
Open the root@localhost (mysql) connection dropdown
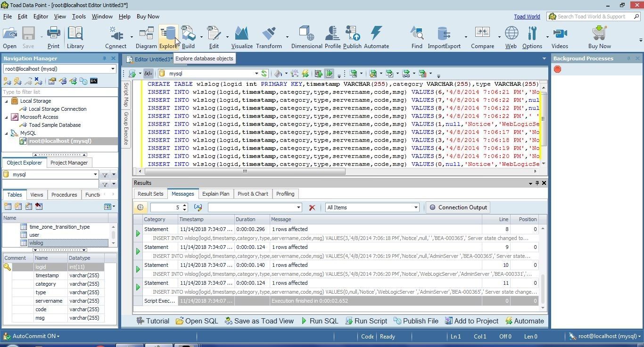click(x=113, y=69)
